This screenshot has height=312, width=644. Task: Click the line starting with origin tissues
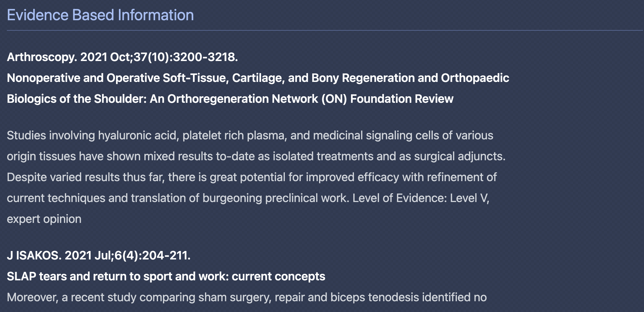point(256,156)
